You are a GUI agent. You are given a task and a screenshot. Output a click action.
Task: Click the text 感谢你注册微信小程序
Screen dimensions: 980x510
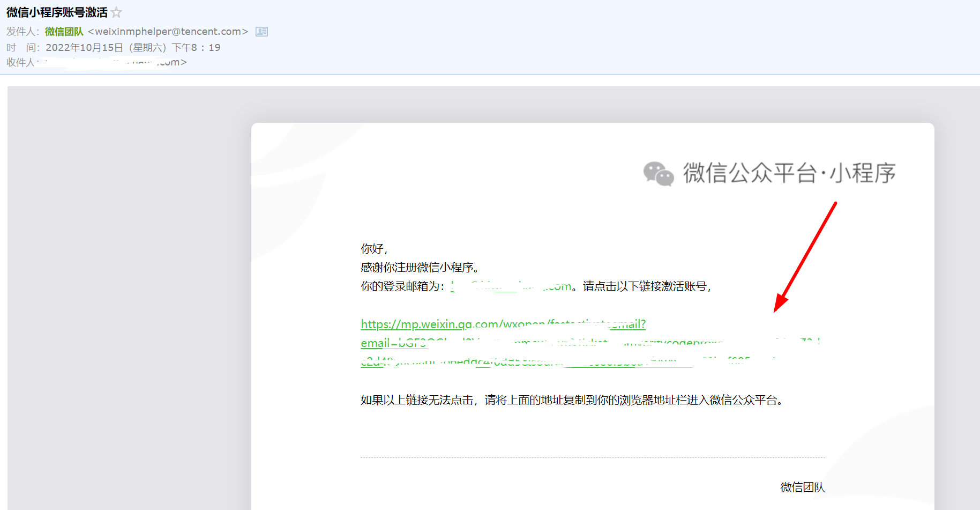(x=420, y=267)
